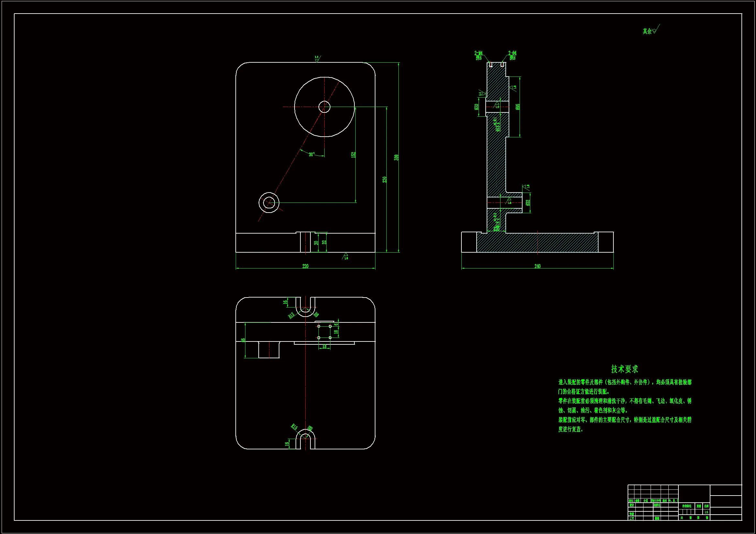
Task: Select the 2-Ø4 hole callout text
Action: pyautogui.click(x=512, y=53)
